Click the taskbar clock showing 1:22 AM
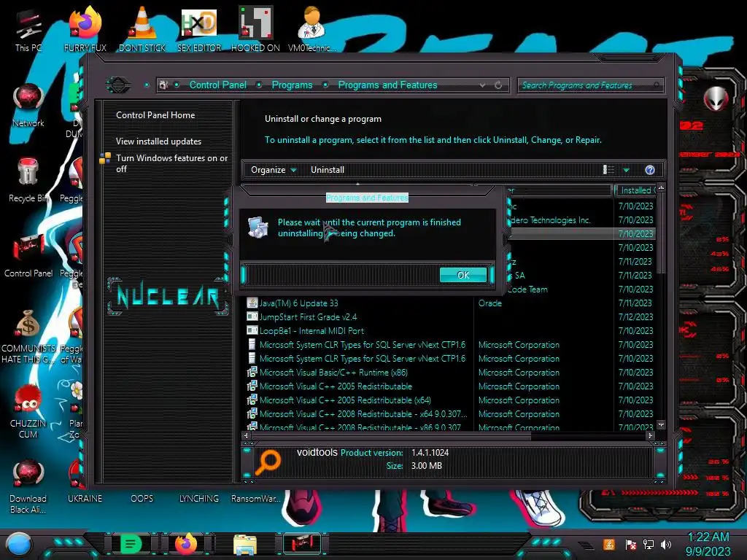 point(708,544)
